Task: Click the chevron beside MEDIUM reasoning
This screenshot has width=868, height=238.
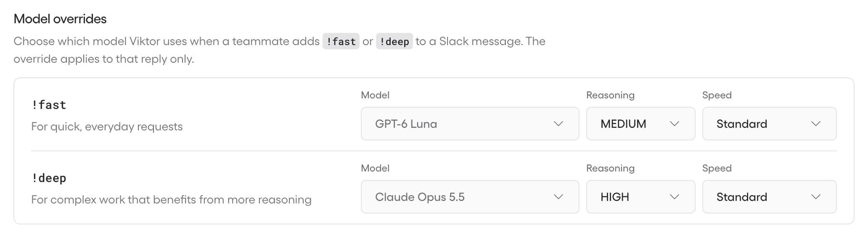Action: (675, 124)
